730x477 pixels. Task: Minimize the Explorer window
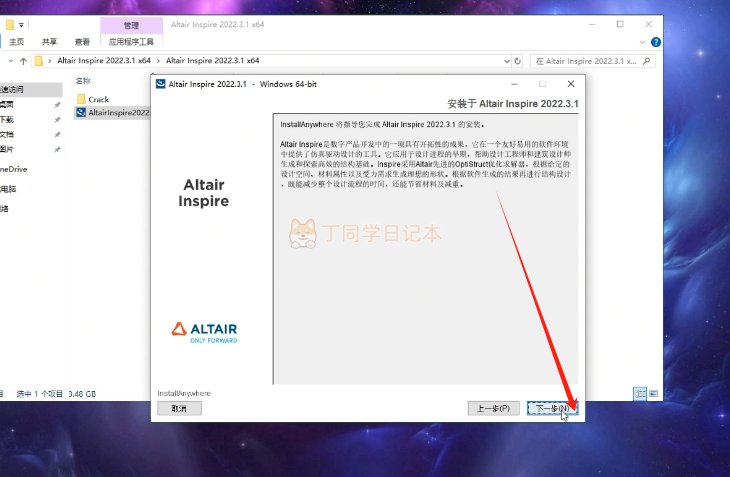click(592, 24)
